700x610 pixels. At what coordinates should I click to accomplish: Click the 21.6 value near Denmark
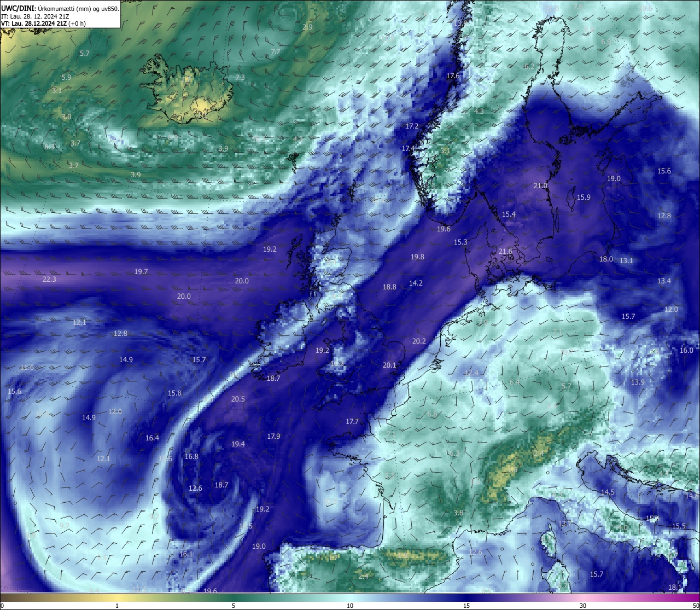(x=505, y=252)
